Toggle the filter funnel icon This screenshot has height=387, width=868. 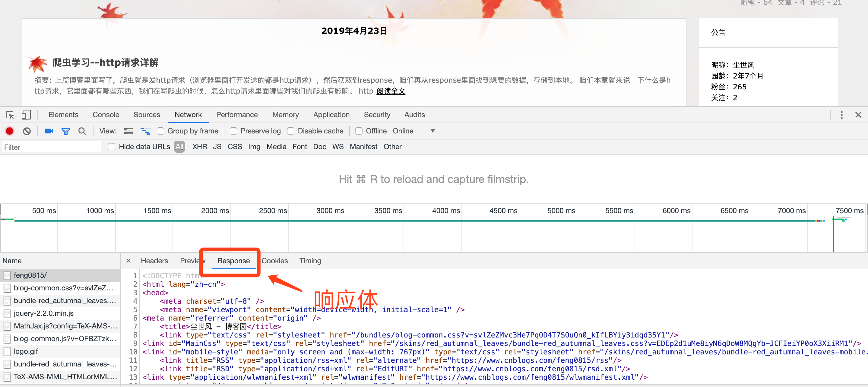(x=66, y=131)
